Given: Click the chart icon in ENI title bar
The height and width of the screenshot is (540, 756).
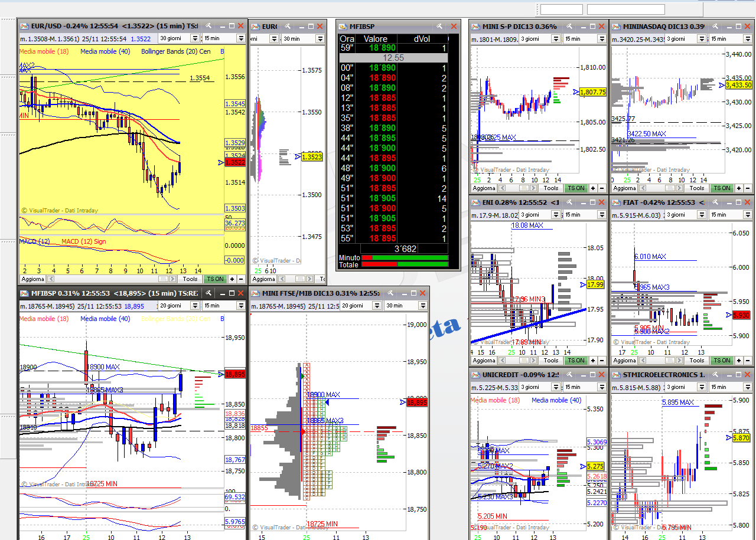Looking at the screenshot, I should pos(475,202).
